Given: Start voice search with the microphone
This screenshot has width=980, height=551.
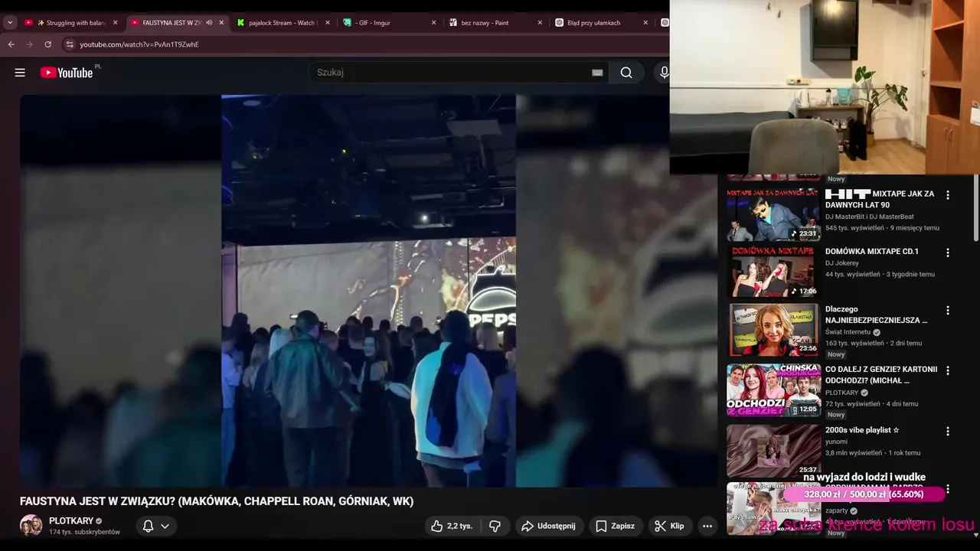Looking at the screenshot, I should [664, 73].
